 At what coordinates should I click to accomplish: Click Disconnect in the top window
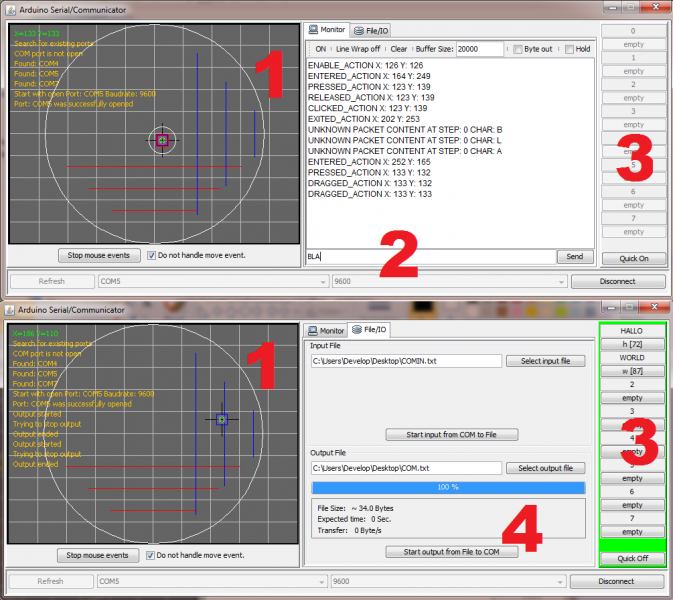tap(618, 281)
